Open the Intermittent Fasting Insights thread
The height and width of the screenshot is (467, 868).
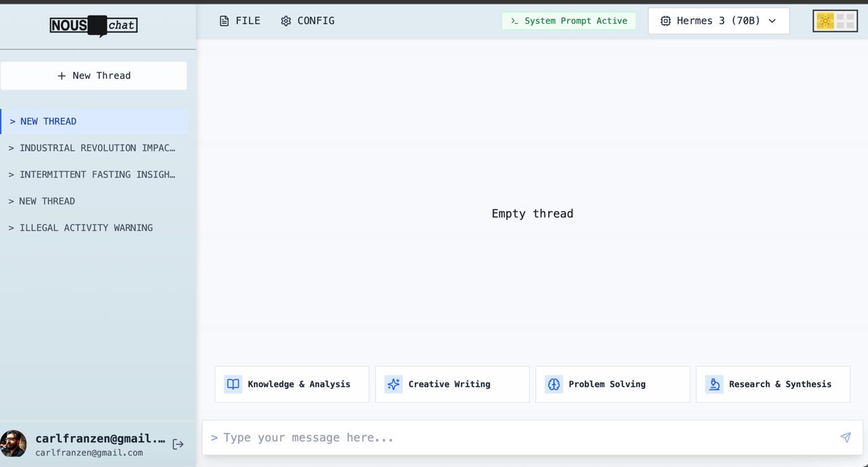[x=92, y=174]
